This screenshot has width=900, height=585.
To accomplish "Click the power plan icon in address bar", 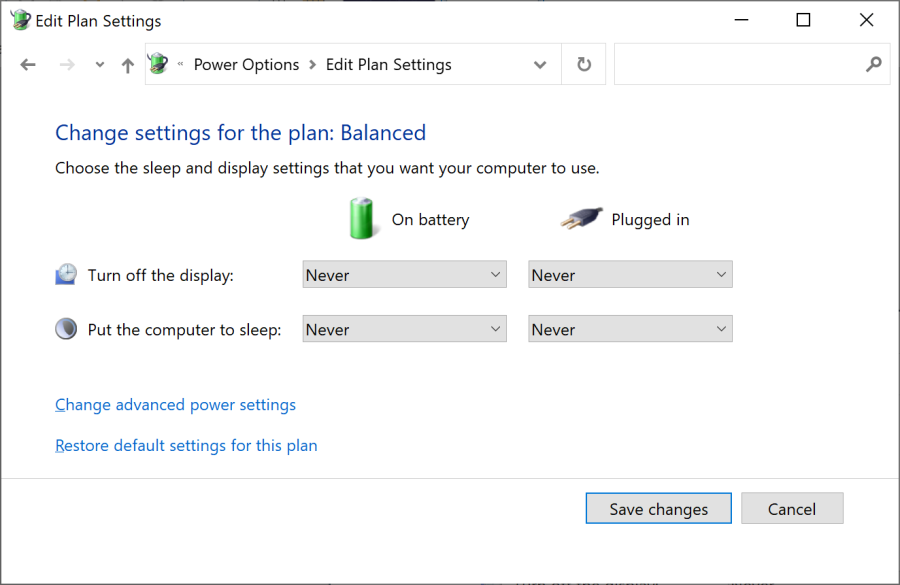I will (157, 63).
